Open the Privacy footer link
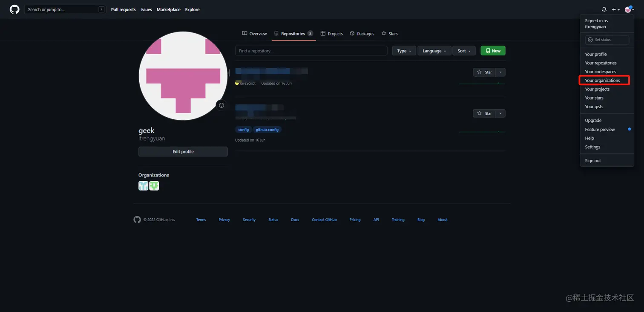 tap(224, 220)
